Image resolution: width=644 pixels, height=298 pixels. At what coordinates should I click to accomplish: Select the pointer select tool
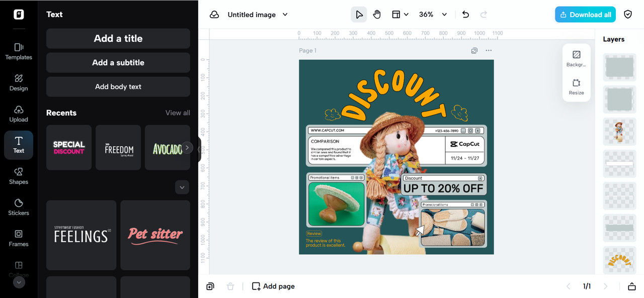359,15
